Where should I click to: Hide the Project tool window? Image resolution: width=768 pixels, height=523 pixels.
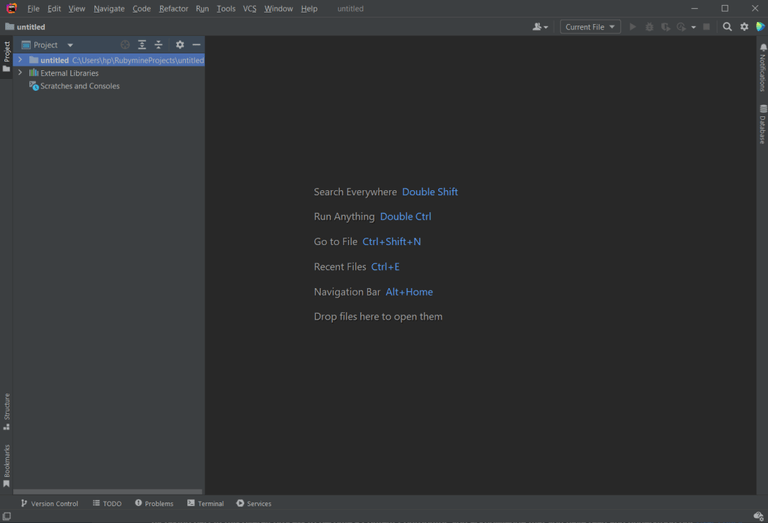(196, 45)
